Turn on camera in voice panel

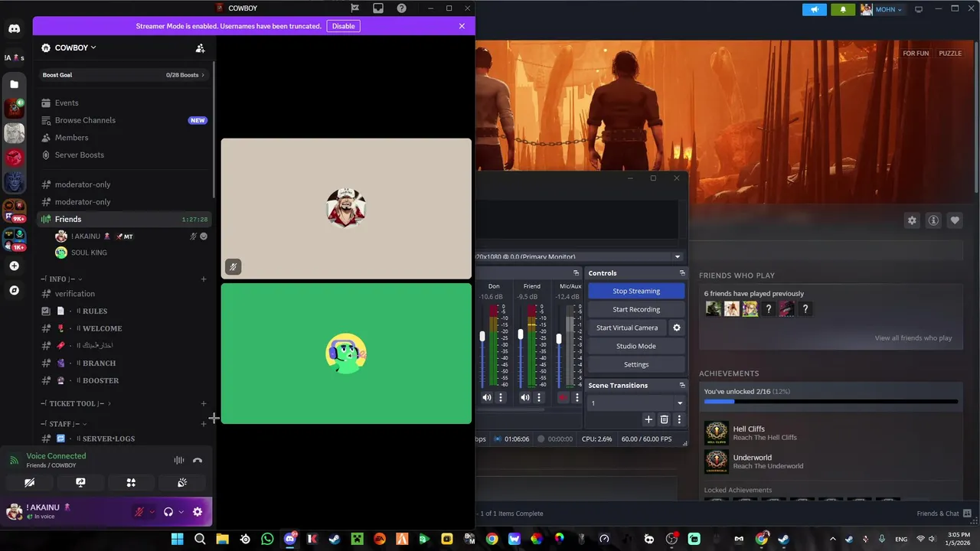(30, 483)
